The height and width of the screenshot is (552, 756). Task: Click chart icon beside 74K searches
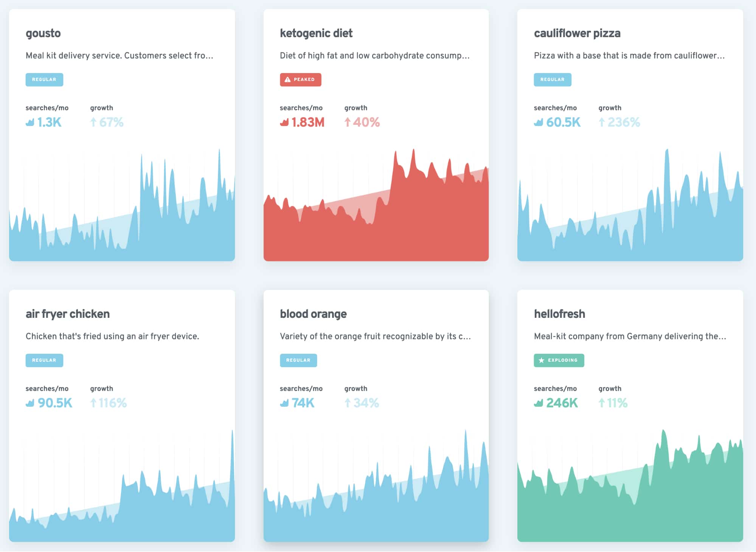[x=284, y=403]
